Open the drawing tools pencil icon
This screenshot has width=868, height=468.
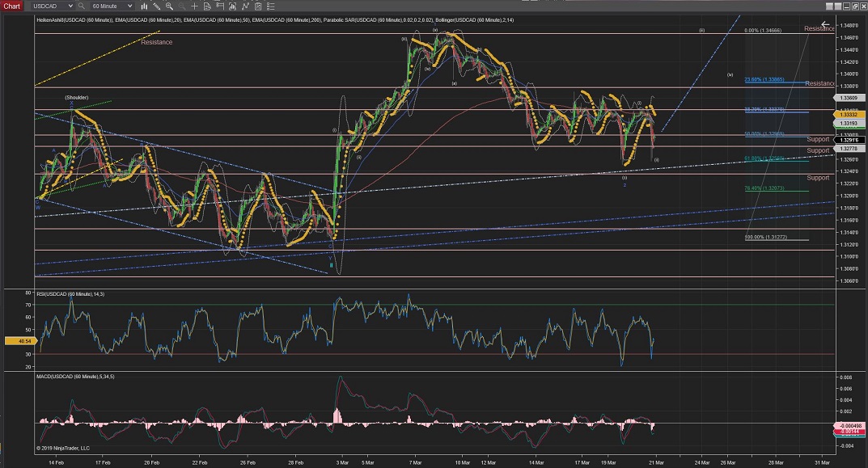(156, 6)
